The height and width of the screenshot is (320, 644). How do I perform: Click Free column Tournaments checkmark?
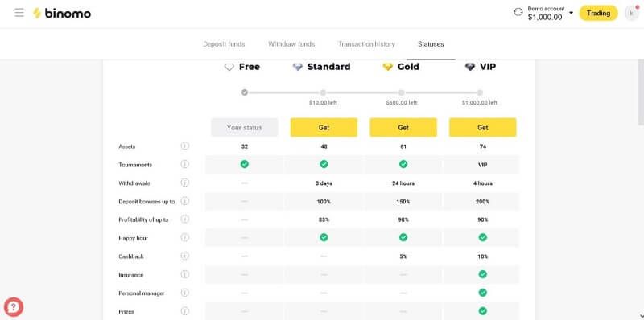[x=245, y=164]
